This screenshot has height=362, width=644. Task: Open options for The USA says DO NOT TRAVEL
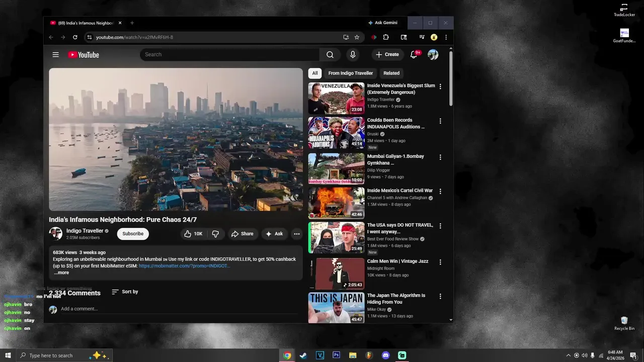[440, 226]
